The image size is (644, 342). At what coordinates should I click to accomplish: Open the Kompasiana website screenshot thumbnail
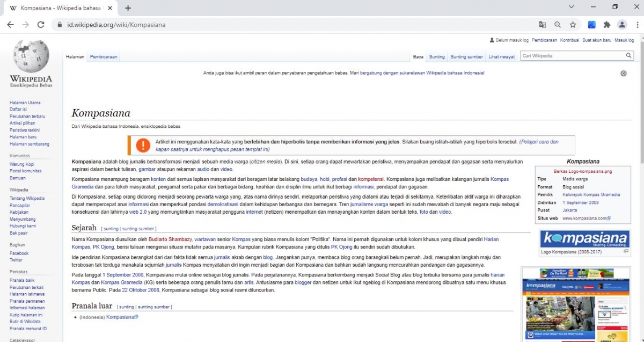point(575,305)
